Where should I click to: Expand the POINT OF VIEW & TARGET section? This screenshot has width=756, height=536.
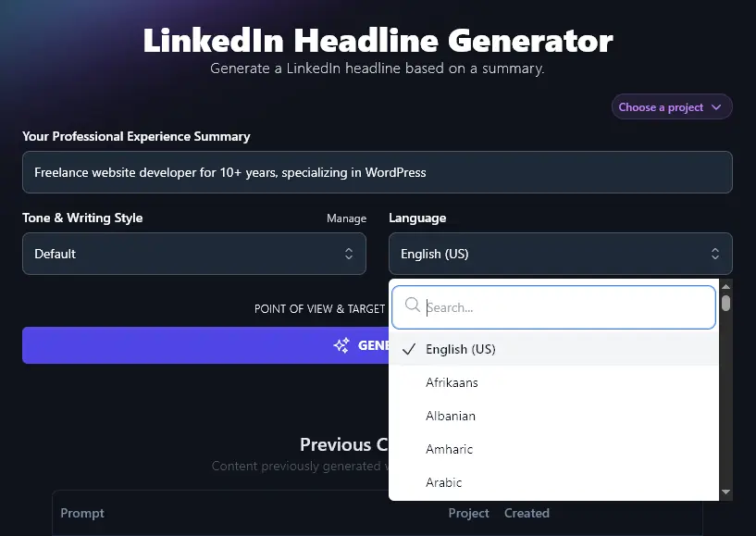(319, 308)
